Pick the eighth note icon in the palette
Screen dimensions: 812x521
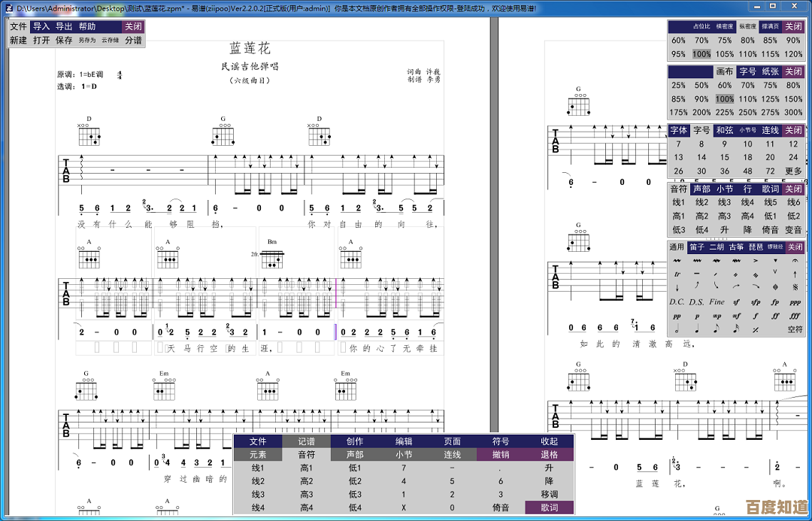pos(717,329)
